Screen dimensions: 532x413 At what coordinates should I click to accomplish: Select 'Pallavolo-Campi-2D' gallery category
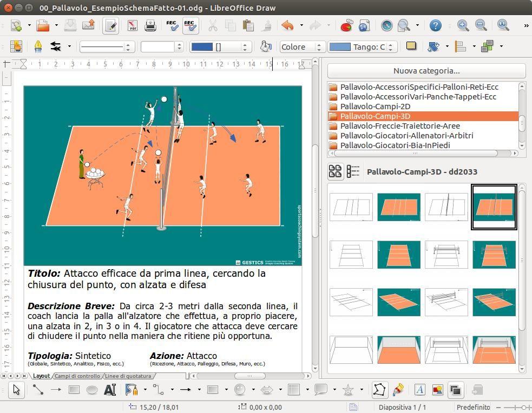coord(375,106)
